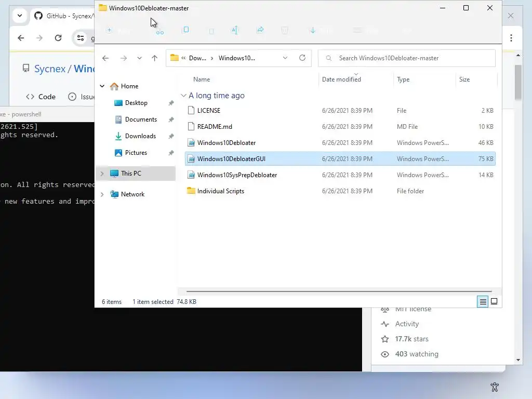Open Home in navigation pane
Image resolution: width=532 pixels, height=399 pixels.
129,86
